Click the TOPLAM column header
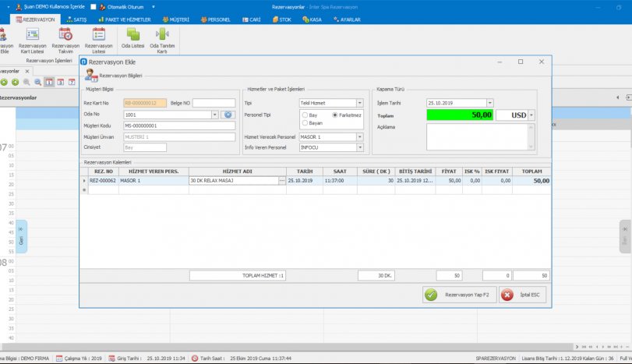Viewport: 632px width, 364px height. pos(531,171)
